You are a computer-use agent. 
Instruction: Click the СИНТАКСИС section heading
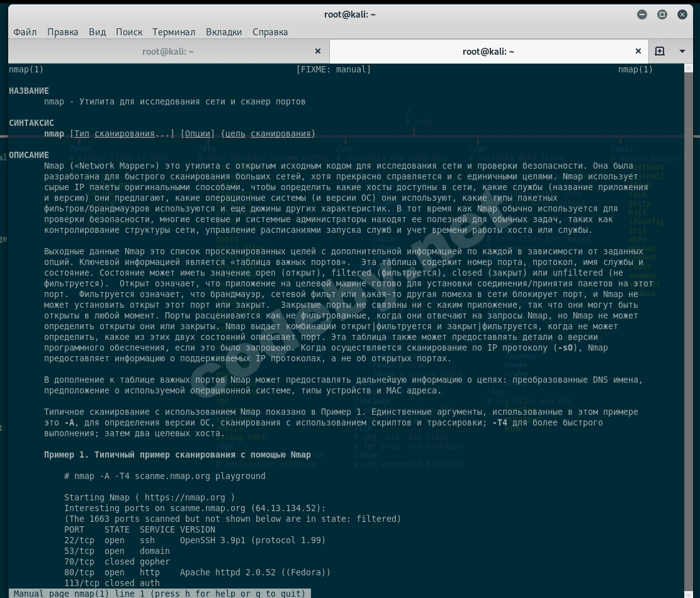coord(31,123)
